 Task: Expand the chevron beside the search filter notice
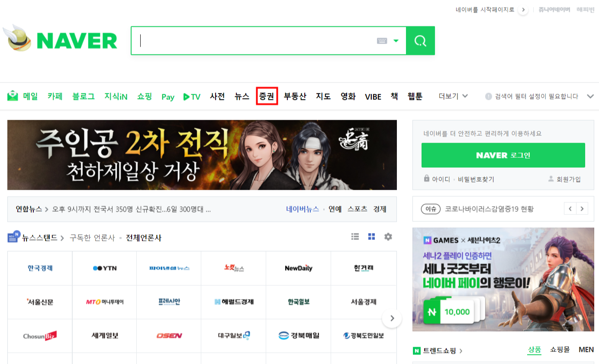coord(590,96)
